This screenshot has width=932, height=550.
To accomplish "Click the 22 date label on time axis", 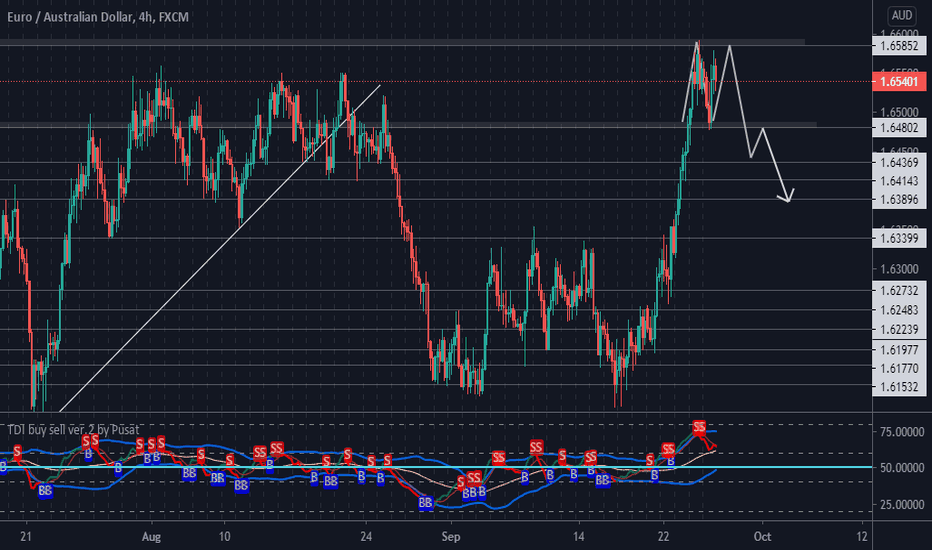I will tap(663, 537).
